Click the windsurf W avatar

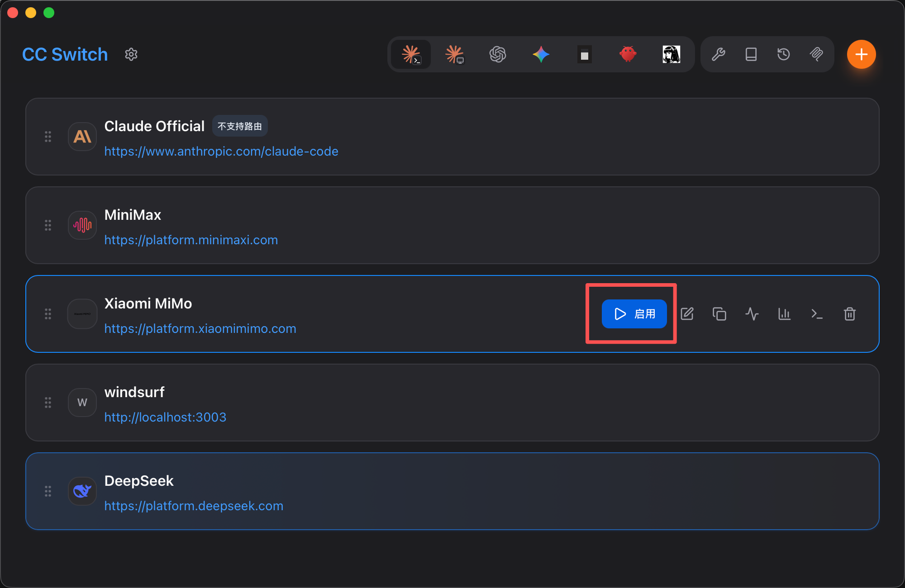click(82, 403)
